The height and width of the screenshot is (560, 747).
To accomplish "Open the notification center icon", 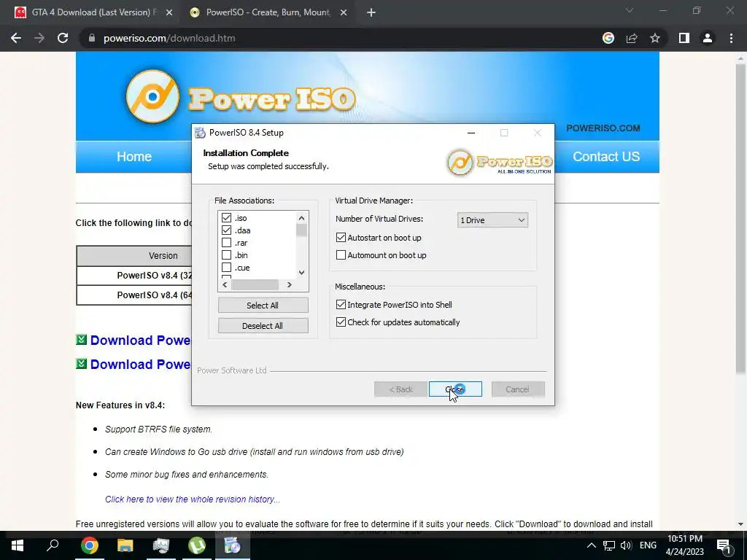I will coord(723,547).
